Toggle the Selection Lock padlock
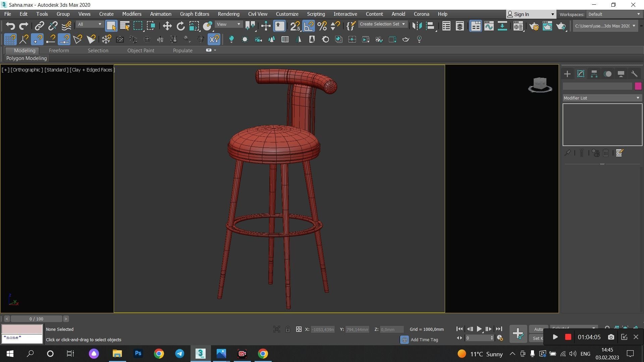 click(288, 329)
